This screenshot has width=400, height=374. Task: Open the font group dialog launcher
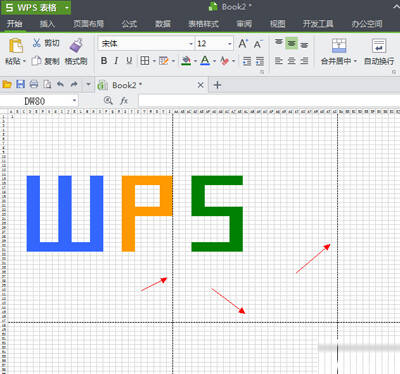262,72
